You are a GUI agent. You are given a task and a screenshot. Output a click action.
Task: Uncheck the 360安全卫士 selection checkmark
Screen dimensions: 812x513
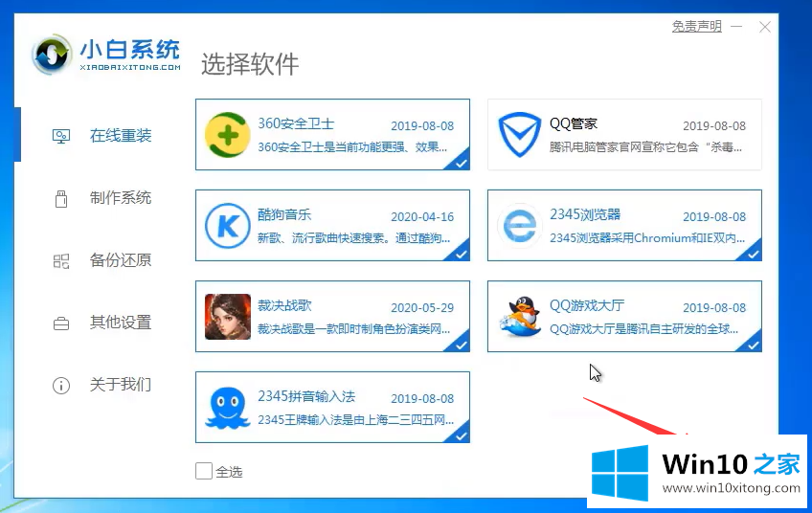tap(459, 162)
